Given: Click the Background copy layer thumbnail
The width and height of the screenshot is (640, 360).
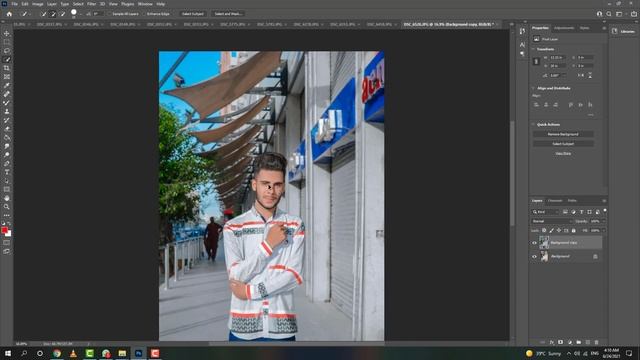Looking at the screenshot, I should click(544, 242).
